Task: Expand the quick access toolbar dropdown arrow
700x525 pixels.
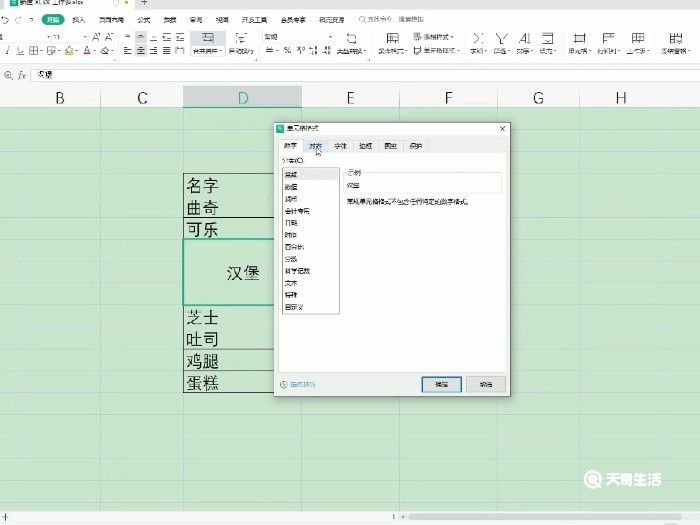Action: 31,20
